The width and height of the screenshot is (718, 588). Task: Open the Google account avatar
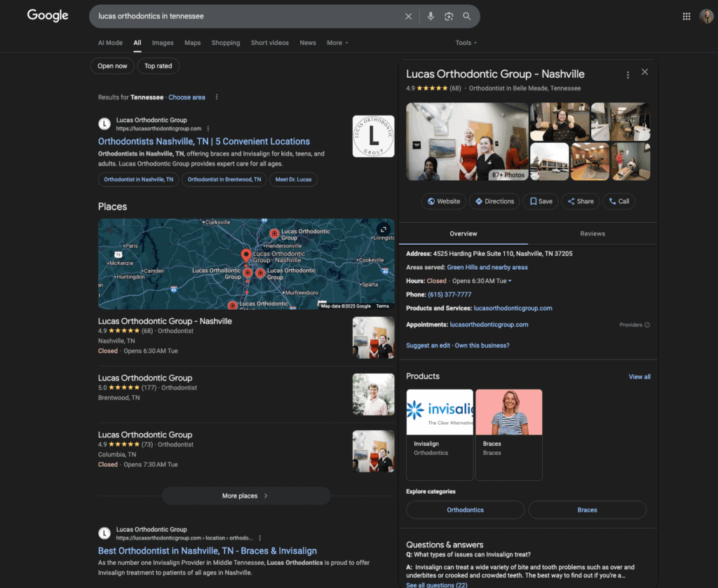(707, 17)
